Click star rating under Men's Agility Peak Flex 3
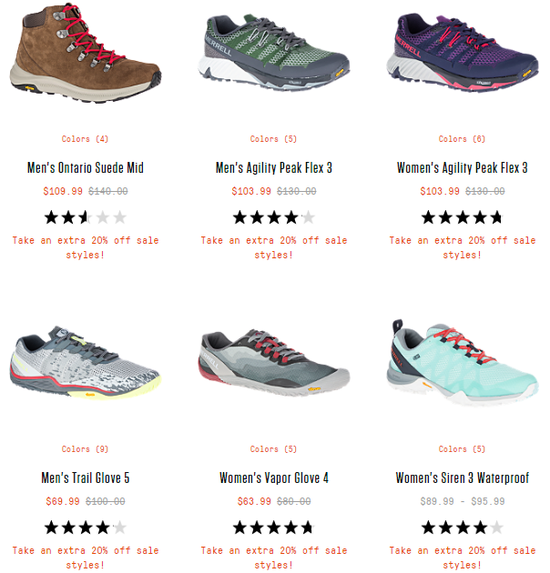This screenshot has width=550, height=573. pos(274,217)
